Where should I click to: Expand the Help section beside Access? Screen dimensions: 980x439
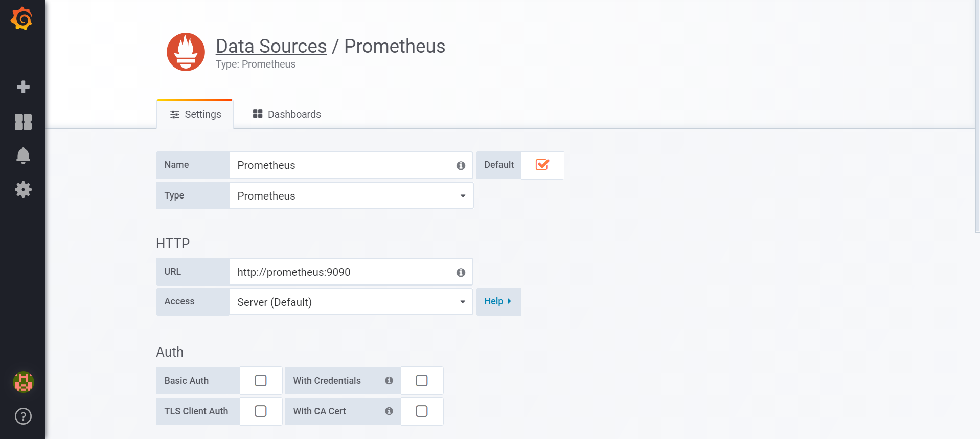tap(497, 301)
